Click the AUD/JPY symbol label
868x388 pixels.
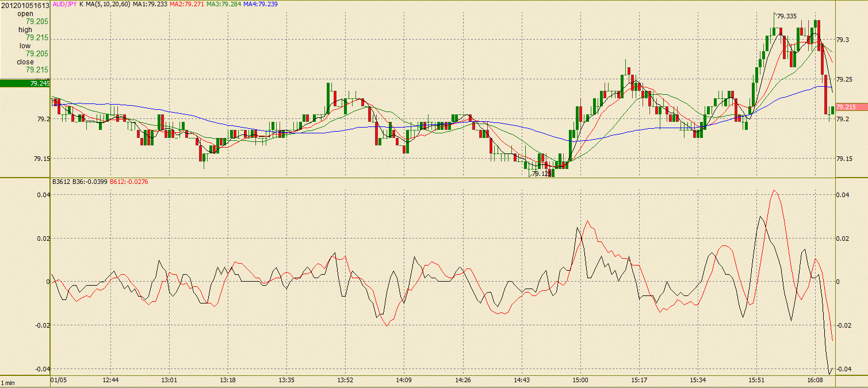(64, 3)
